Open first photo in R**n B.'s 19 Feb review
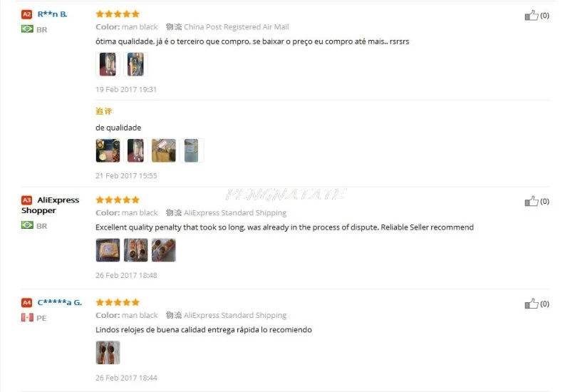This screenshot has height=392, width=570. coord(108,64)
